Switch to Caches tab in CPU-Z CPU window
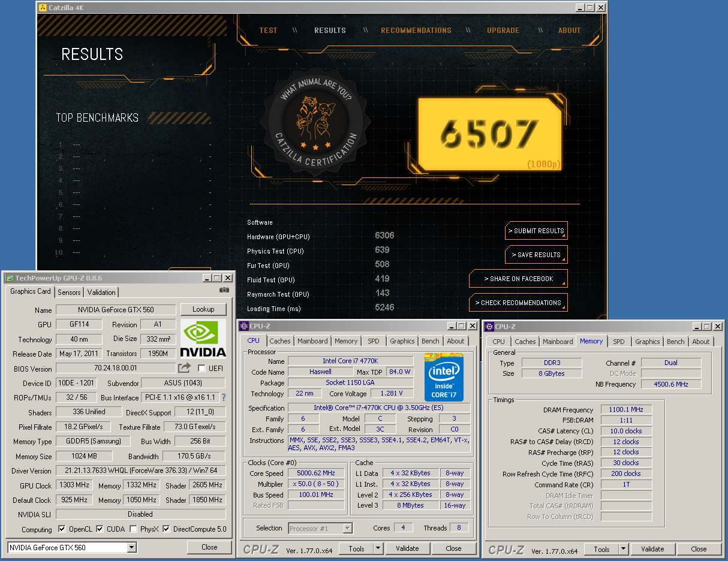 click(x=280, y=341)
